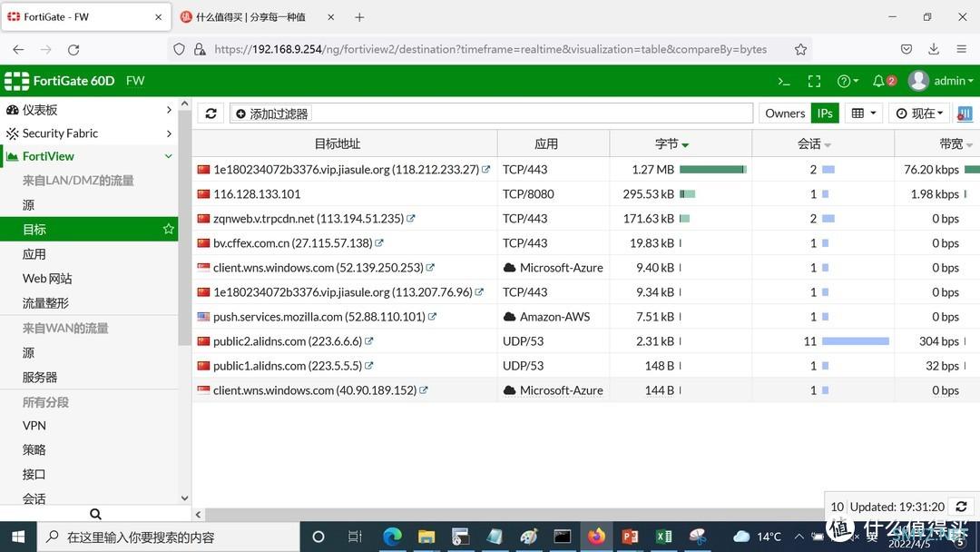Open external link icon for 113.207.76.96
The height and width of the screenshot is (552, 980).
pyautogui.click(x=479, y=291)
